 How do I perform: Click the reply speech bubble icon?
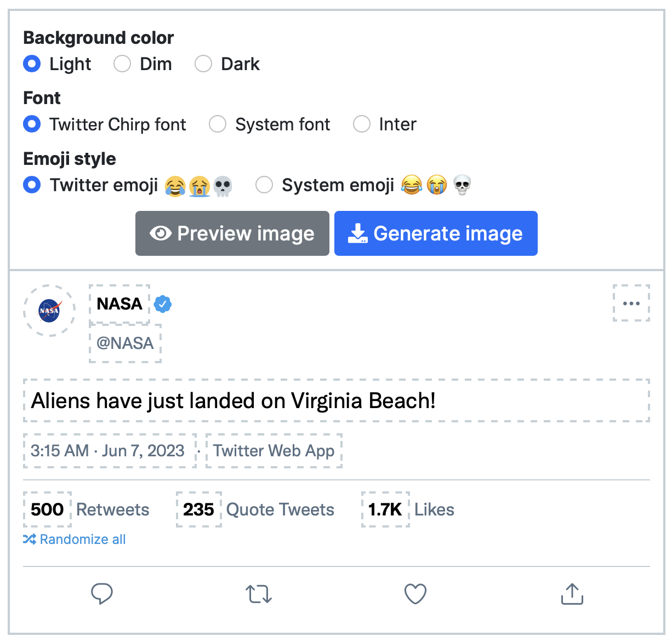pos(102,593)
